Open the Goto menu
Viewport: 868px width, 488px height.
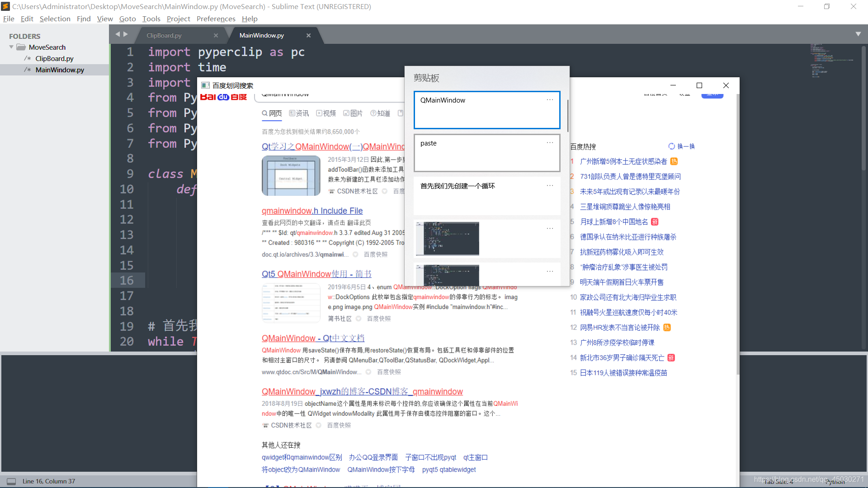[x=127, y=19]
